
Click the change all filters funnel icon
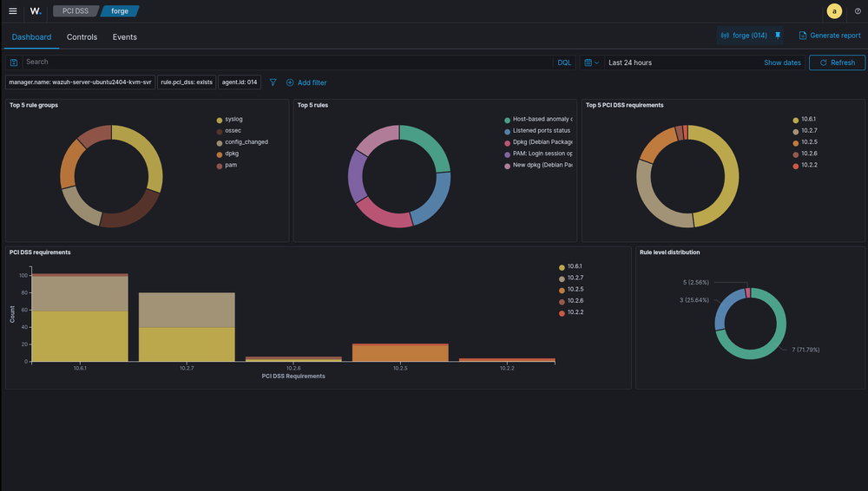click(273, 82)
